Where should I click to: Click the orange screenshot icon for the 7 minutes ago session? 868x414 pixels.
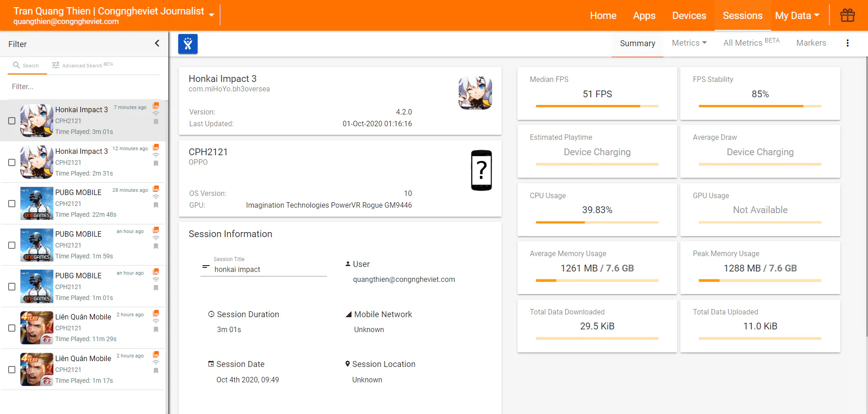pos(156,105)
